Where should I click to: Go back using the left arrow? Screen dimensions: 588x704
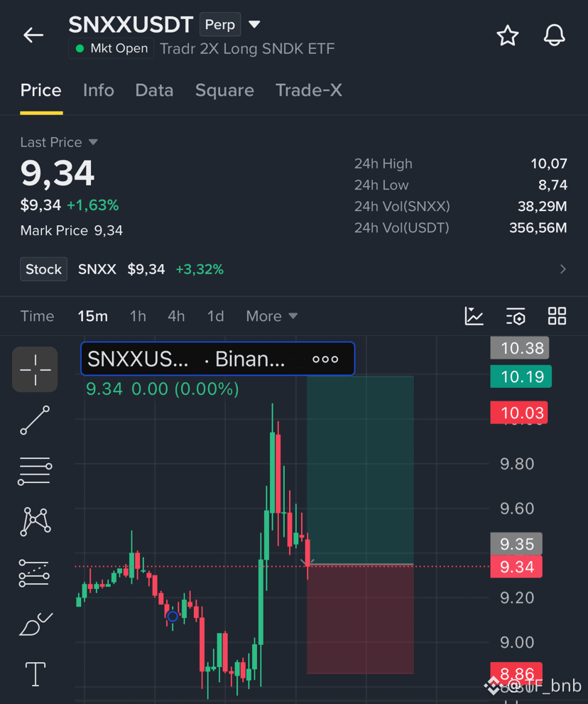pyautogui.click(x=33, y=35)
